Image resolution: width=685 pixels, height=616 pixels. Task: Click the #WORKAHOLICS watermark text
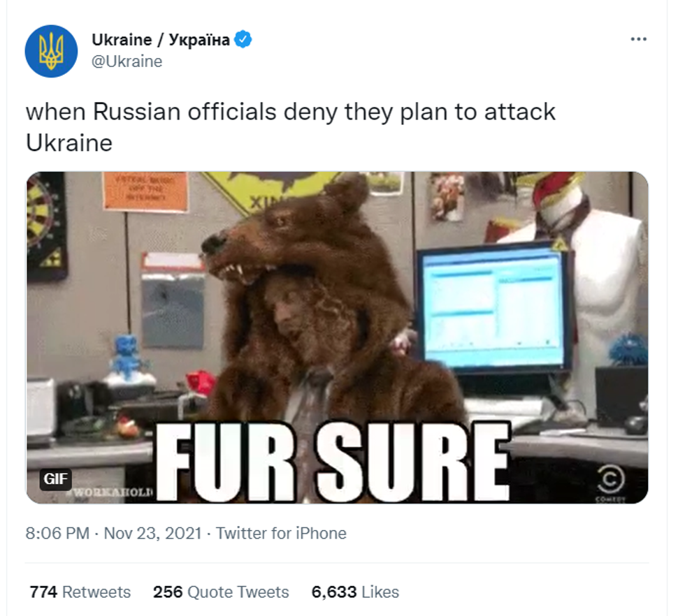[x=110, y=493]
